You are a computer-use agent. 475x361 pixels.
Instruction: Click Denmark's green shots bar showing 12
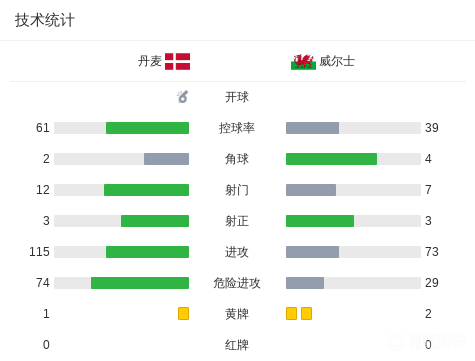tap(146, 190)
